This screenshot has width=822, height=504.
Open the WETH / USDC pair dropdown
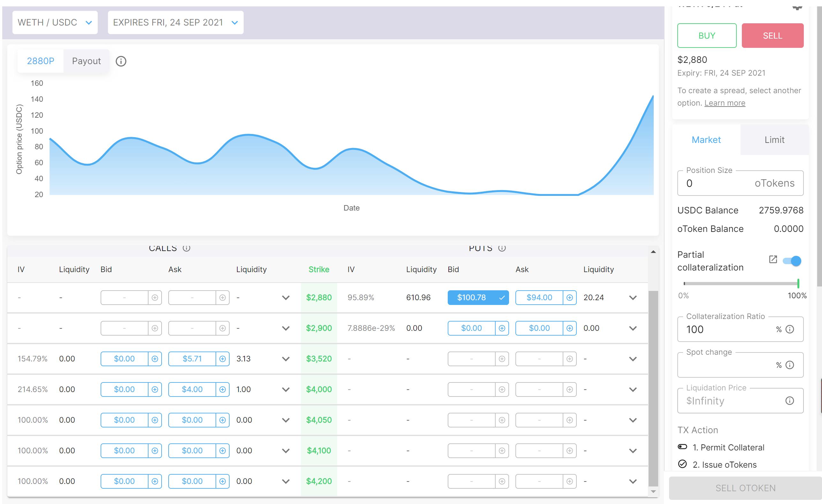click(x=55, y=23)
